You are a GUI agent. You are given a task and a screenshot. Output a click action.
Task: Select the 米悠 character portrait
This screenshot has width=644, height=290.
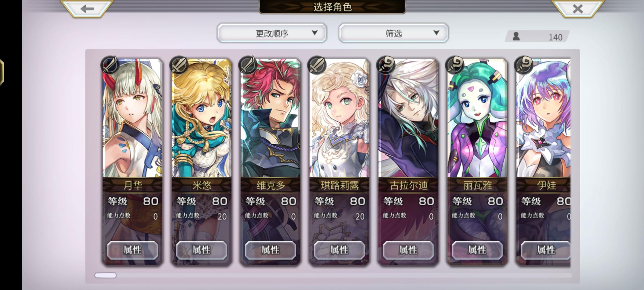pyautogui.click(x=202, y=118)
